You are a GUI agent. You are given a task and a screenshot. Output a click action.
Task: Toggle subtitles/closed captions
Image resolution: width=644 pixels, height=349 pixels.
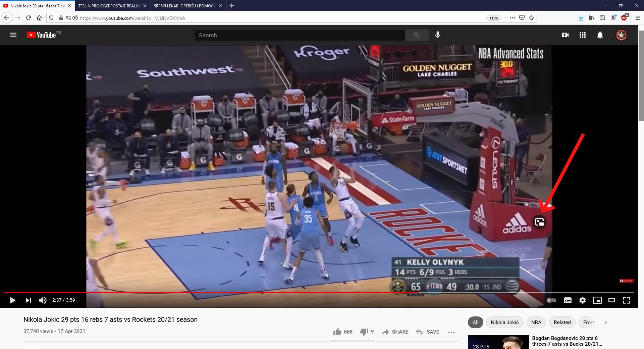tap(568, 300)
